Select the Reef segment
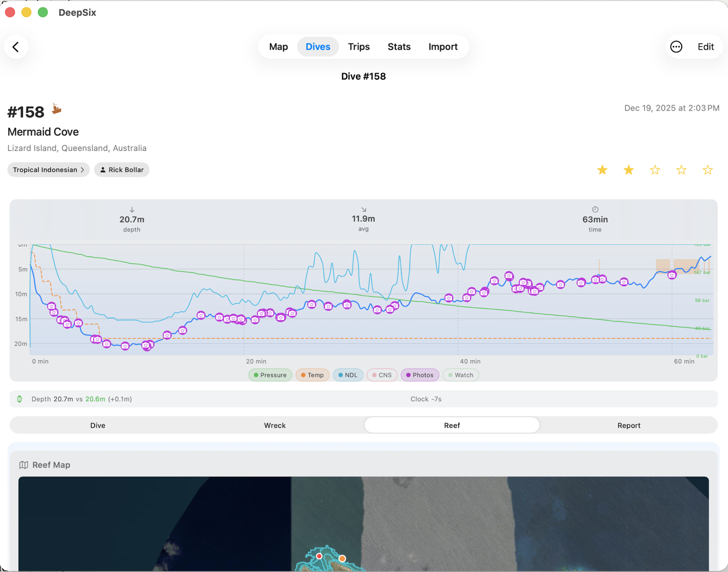 (452, 425)
